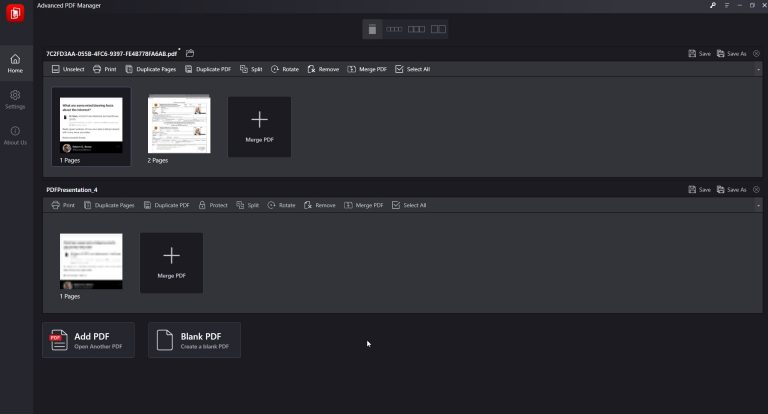Expand the first PDF toolbar overflow arrow

[x=757, y=69]
